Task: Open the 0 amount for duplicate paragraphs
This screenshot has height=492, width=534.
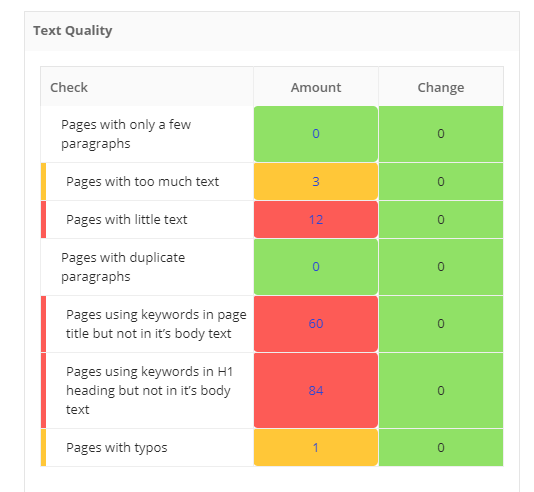Action: (x=316, y=267)
